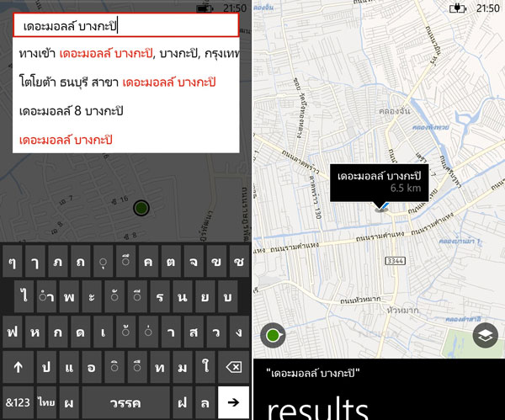This screenshot has height=420, width=505.
Task: Select the last all-red suggestion เดอะมอลล์ บางกะปิ
Action: [126, 140]
